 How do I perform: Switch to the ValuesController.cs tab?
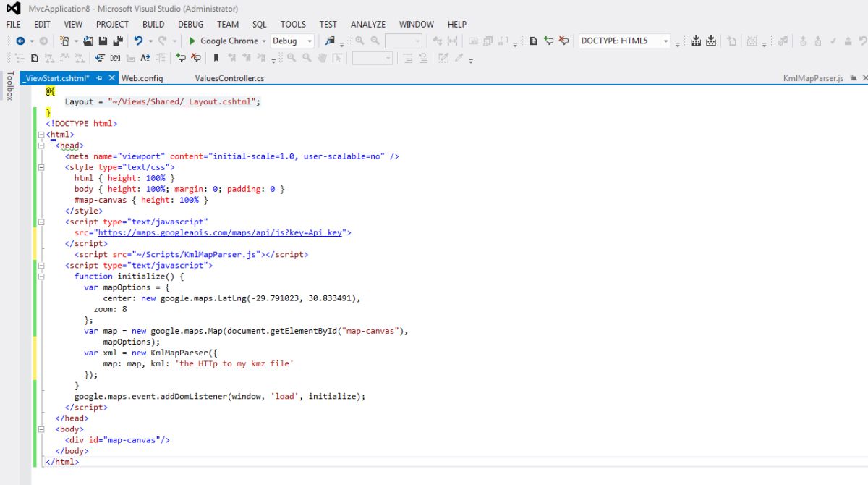pos(229,78)
